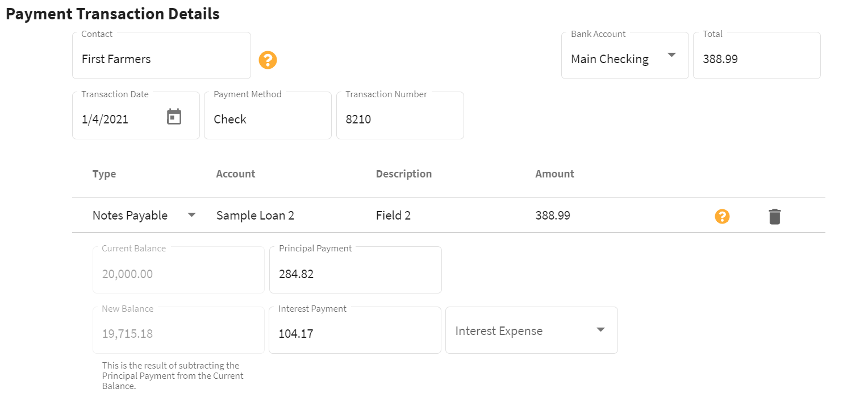Click the Current Balance field
This screenshot has width=868, height=397.
tap(178, 270)
